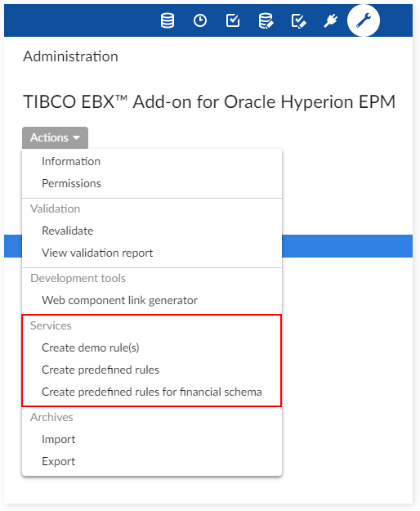The width and height of the screenshot is (420, 511).
Task: Open the checkmark workflow icon
Action: (x=233, y=20)
